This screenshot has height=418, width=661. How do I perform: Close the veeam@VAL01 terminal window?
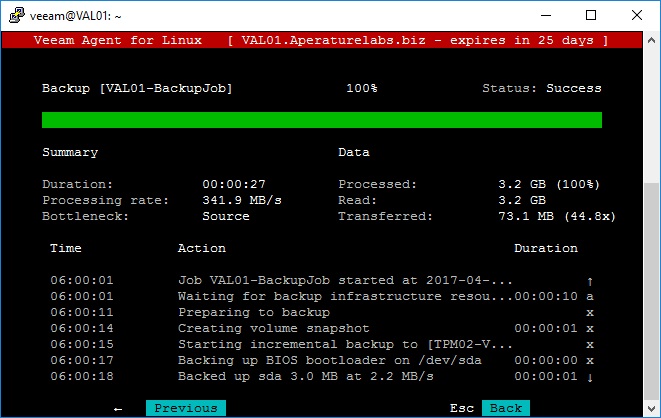(x=637, y=15)
